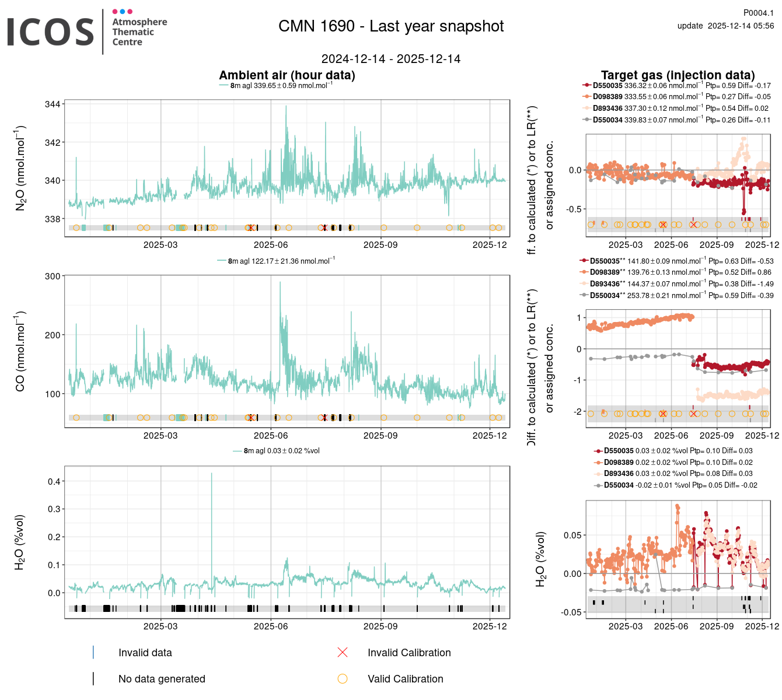
Task: Click the update timestamp 2025-12-14 05:56
Action: (x=725, y=26)
